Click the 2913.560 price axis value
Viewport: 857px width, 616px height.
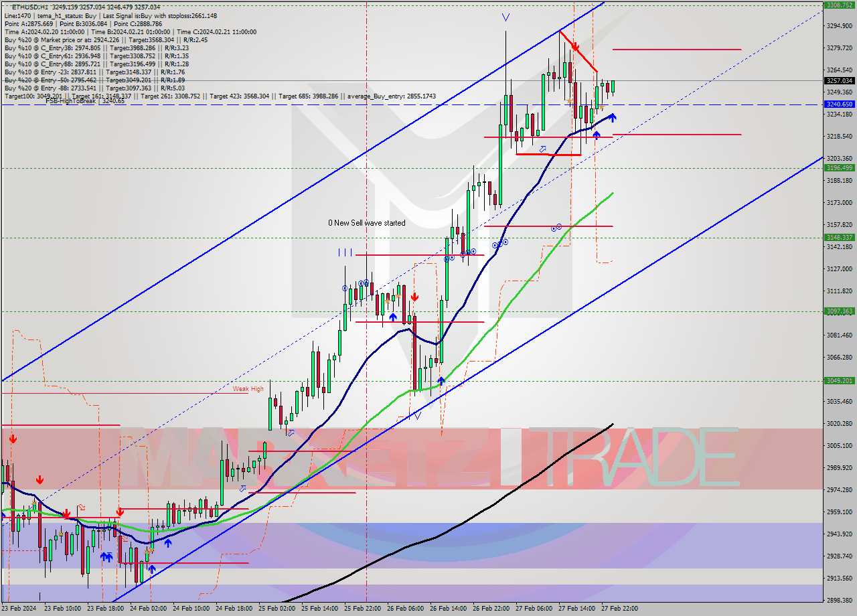840,578
